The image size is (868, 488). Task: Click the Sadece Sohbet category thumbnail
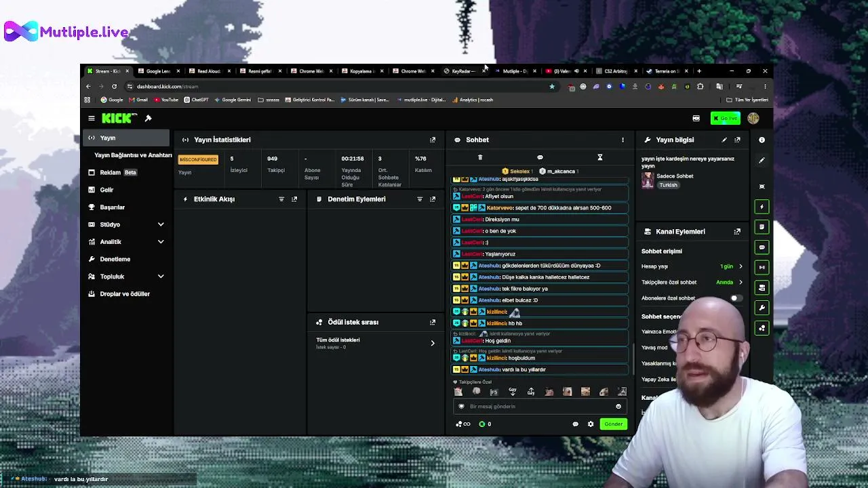point(648,180)
